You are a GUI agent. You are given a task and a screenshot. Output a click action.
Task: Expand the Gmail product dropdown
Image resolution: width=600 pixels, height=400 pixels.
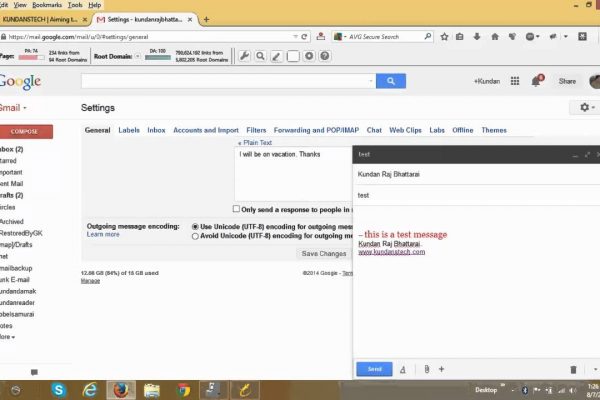tap(13, 108)
